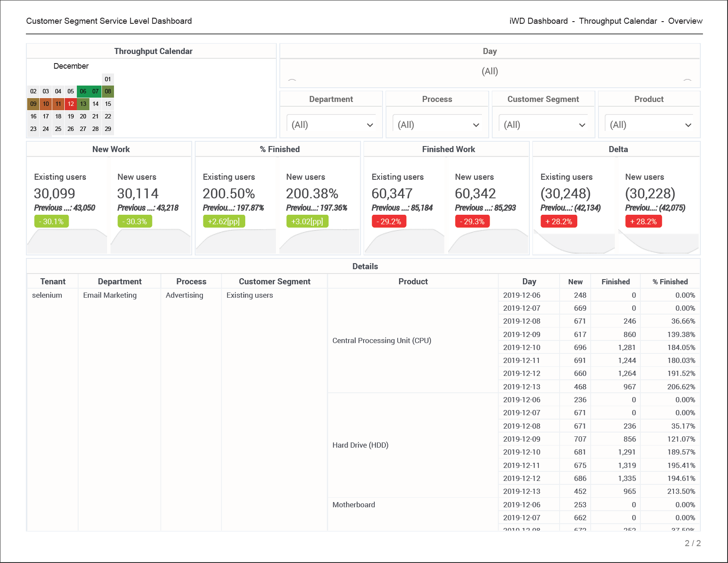728x563 pixels.
Task: Expand the Product filter dropdown
Action: click(x=649, y=125)
